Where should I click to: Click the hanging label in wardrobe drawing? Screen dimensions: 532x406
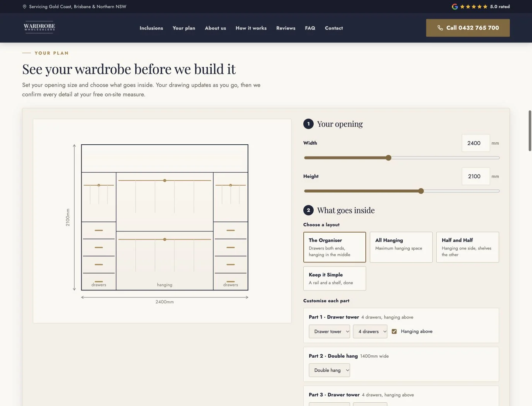pos(165,285)
